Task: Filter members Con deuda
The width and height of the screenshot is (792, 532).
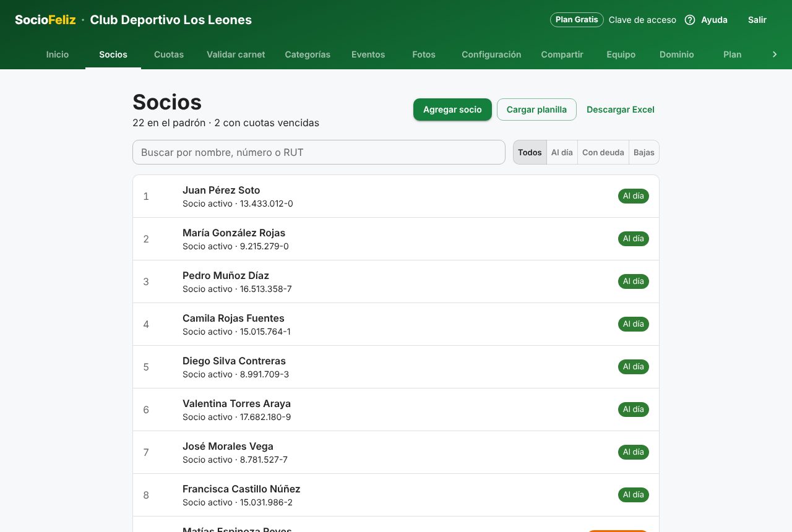Action: coord(603,152)
